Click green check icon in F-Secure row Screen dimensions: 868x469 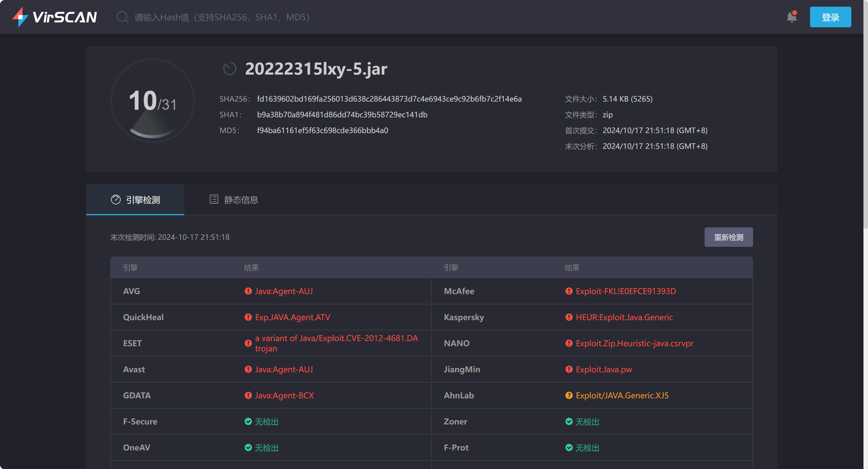pos(248,421)
